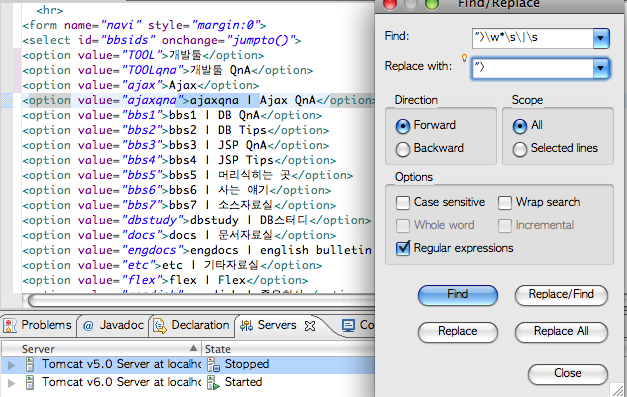Select the All scope radio button

(519, 126)
